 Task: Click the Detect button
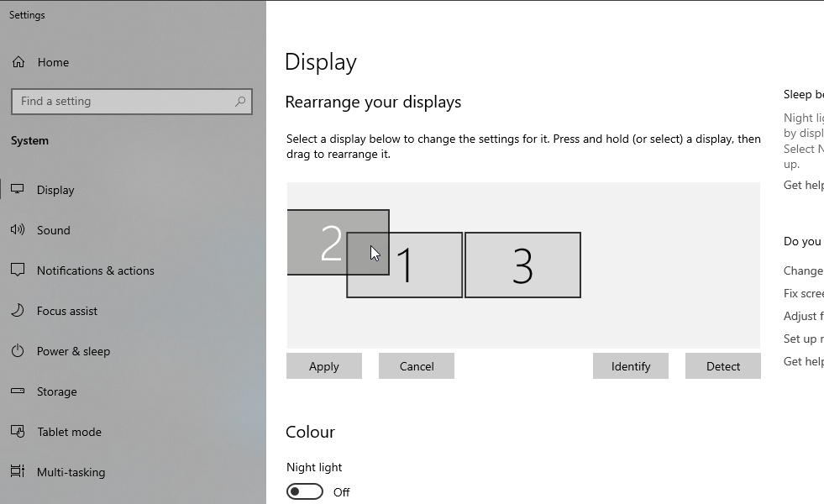[x=722, y=366]
